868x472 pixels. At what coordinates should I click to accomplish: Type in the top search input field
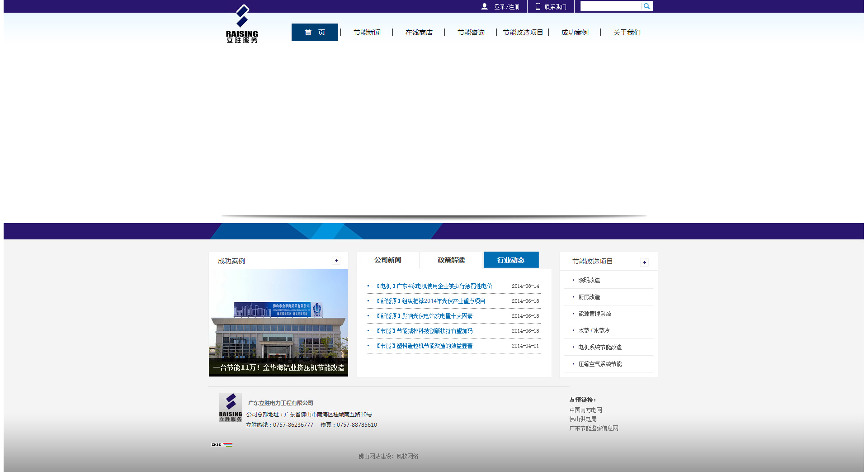(x=610, y=6)
